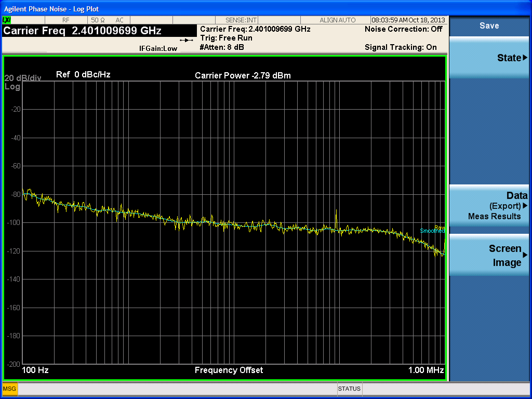Click the Smoothed trace legend label

coord(432,231)
